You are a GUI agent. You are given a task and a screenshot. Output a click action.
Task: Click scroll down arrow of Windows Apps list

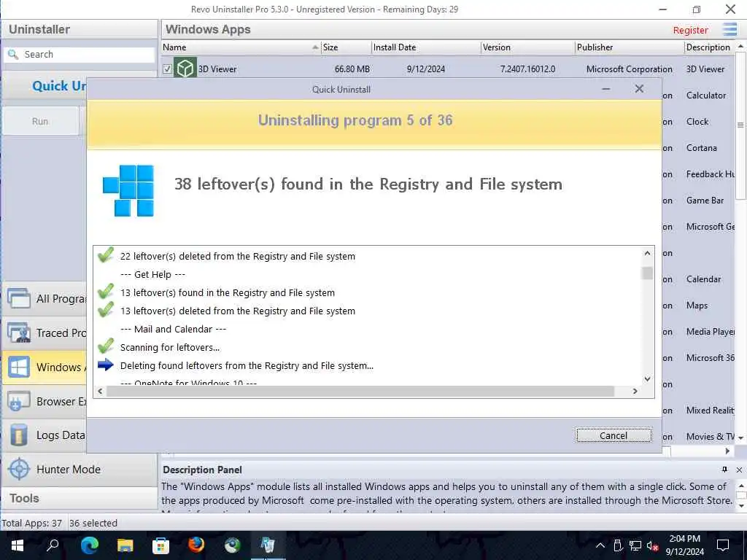[741, 437]
